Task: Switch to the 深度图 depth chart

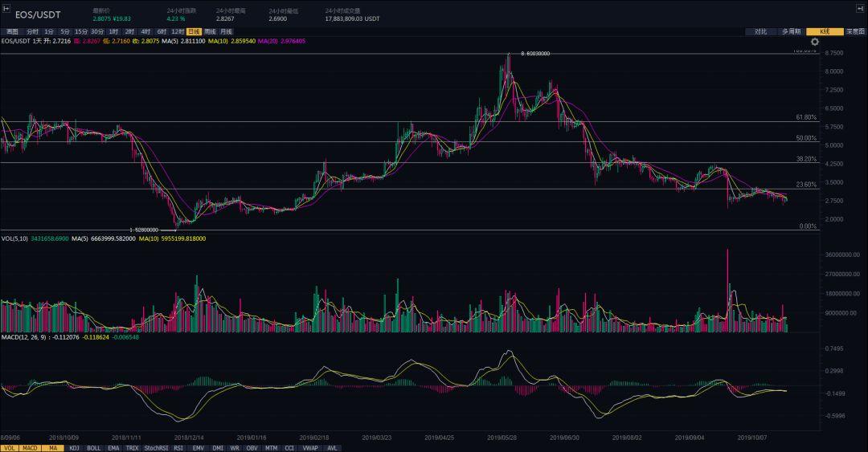Action: click(855, 31)
